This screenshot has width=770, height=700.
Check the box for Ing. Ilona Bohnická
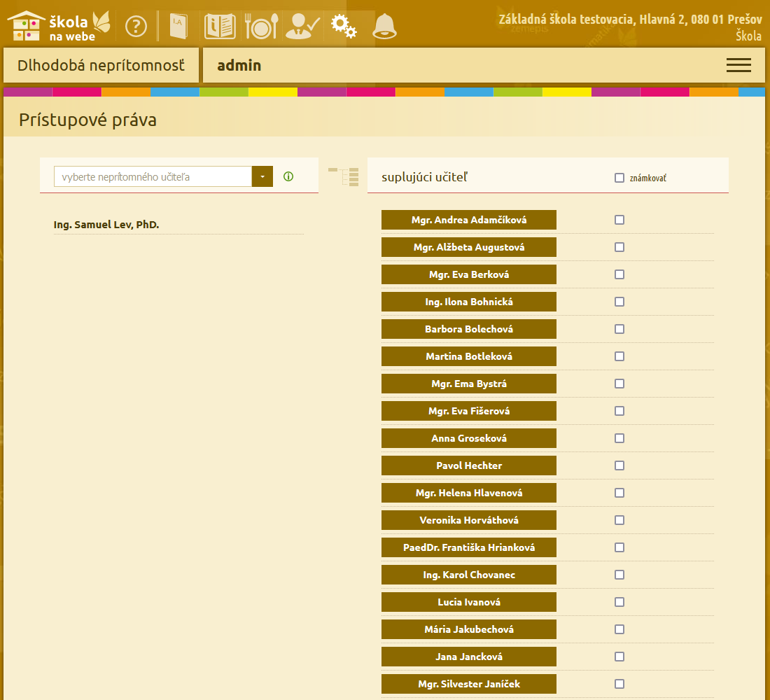point(619,302)
